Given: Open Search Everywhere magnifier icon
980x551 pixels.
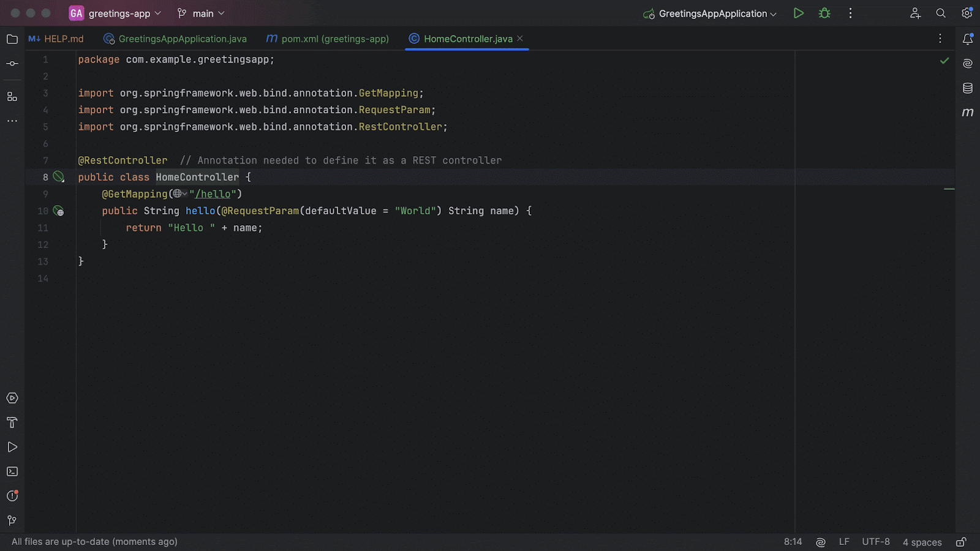Looking at the screenshot, I should [941, 13].
